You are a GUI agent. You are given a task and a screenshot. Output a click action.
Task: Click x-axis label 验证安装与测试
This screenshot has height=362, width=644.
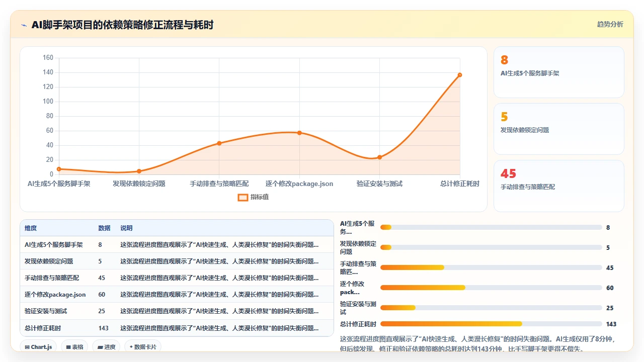pos(380,184)
